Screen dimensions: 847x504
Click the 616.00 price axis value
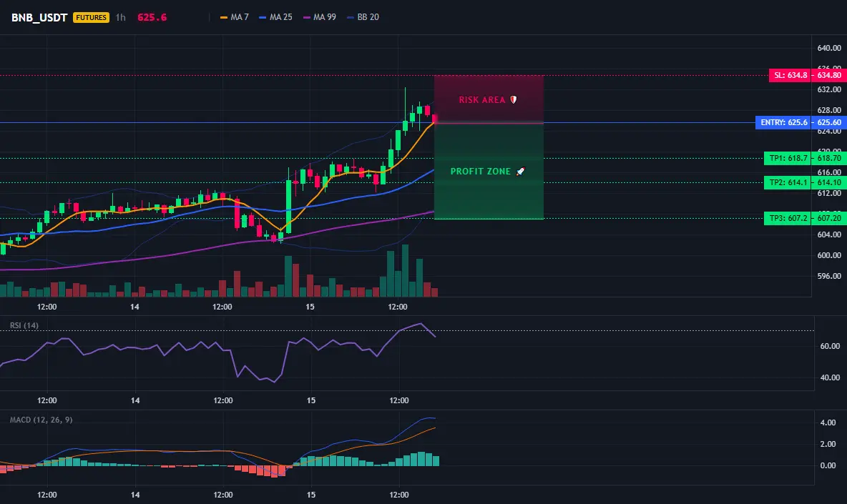coord(829,172)
